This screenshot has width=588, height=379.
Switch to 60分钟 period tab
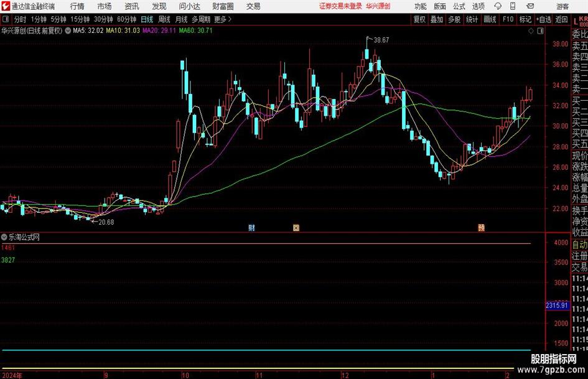[x=126, y=19]
